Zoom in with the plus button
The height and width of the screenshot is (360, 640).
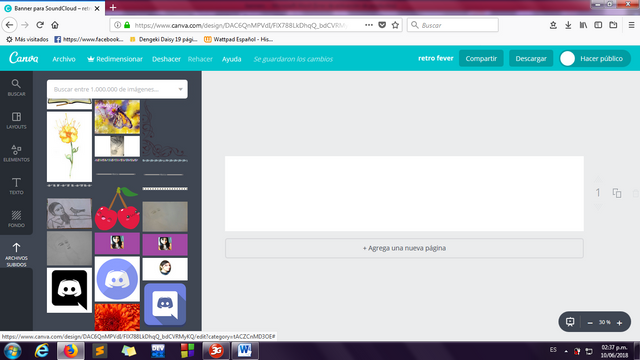(x=619, y=322)
